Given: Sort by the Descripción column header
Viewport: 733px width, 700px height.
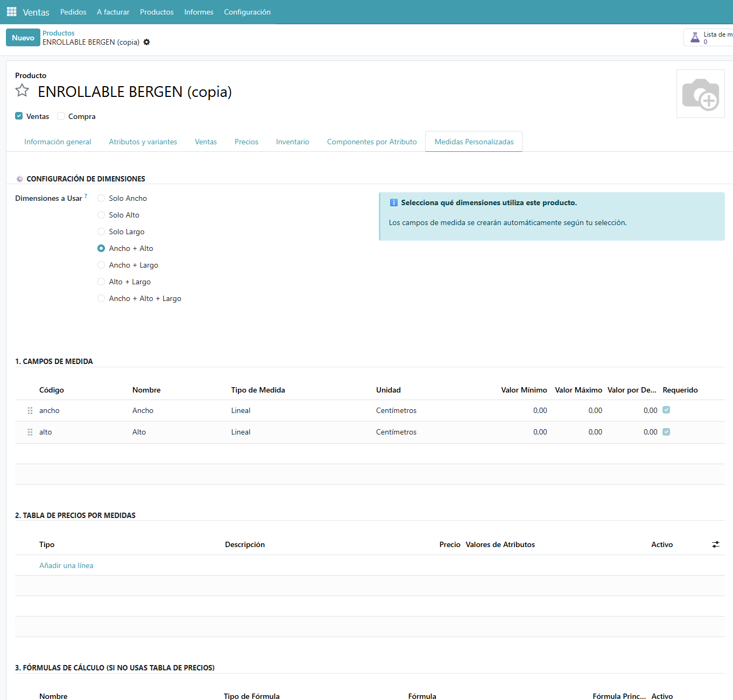Looking at the screenshot, I should point(245,544).
